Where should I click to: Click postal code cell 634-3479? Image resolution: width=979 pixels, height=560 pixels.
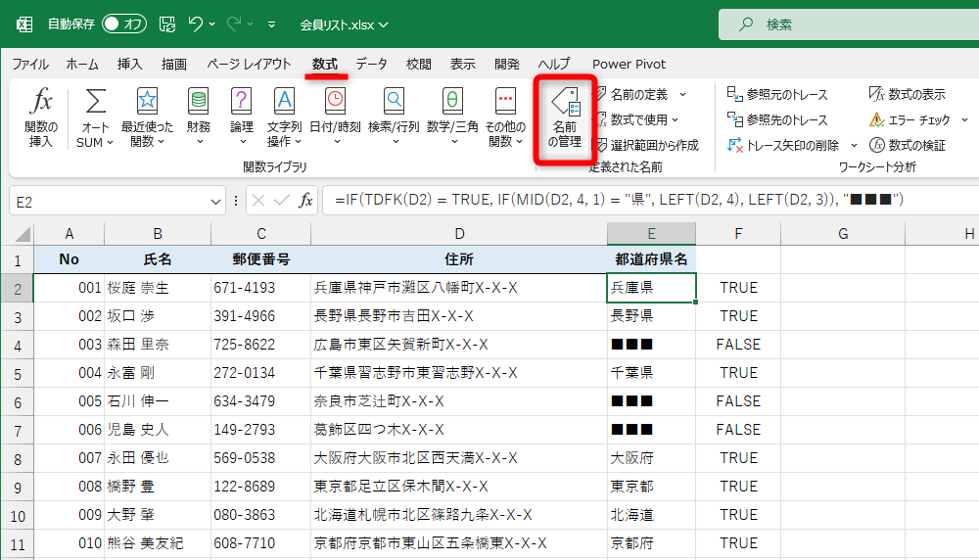tap(261, 401)
